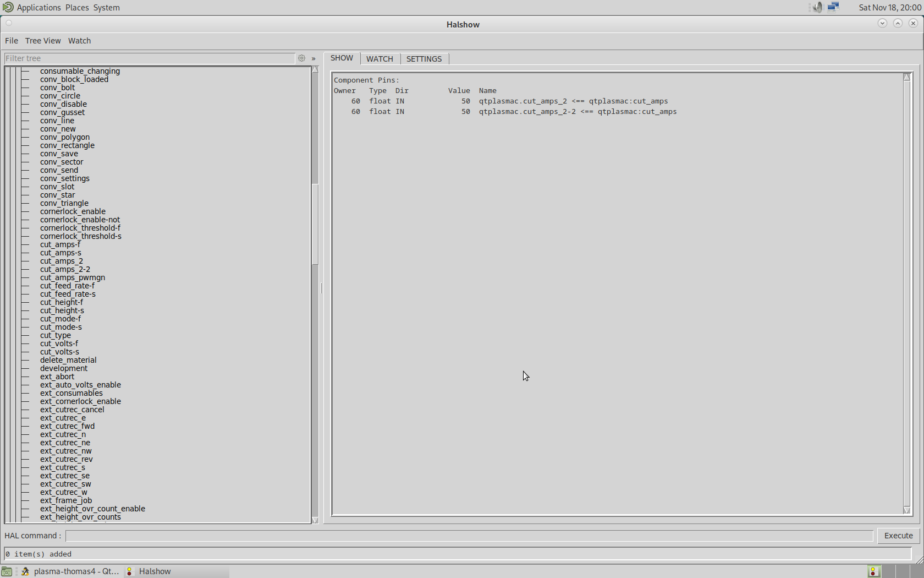Select cut_height-s tree item
924x578 pixels.
click(62, 310)
